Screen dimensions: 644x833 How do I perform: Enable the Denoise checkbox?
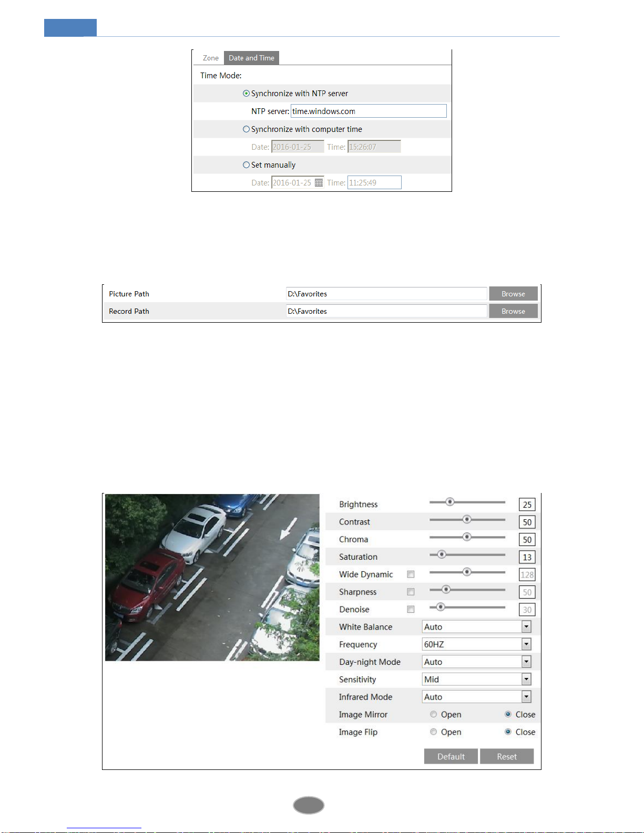[411, 609]
